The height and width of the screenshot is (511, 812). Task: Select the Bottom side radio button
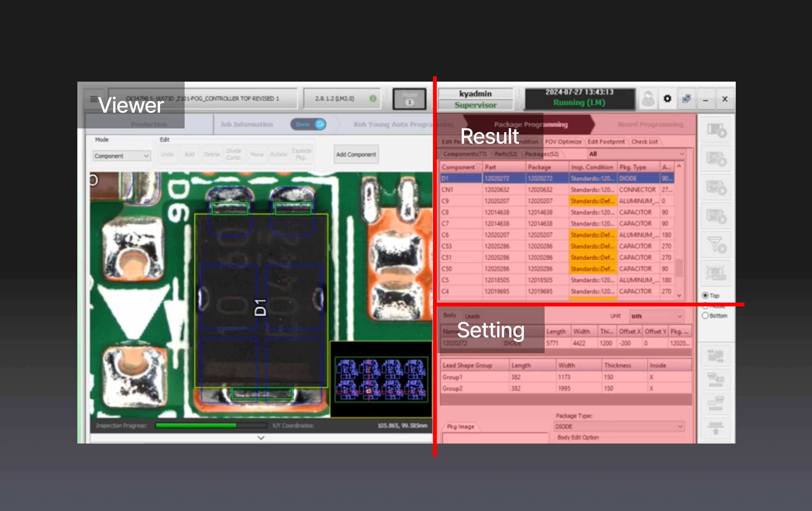click(705, 316)
